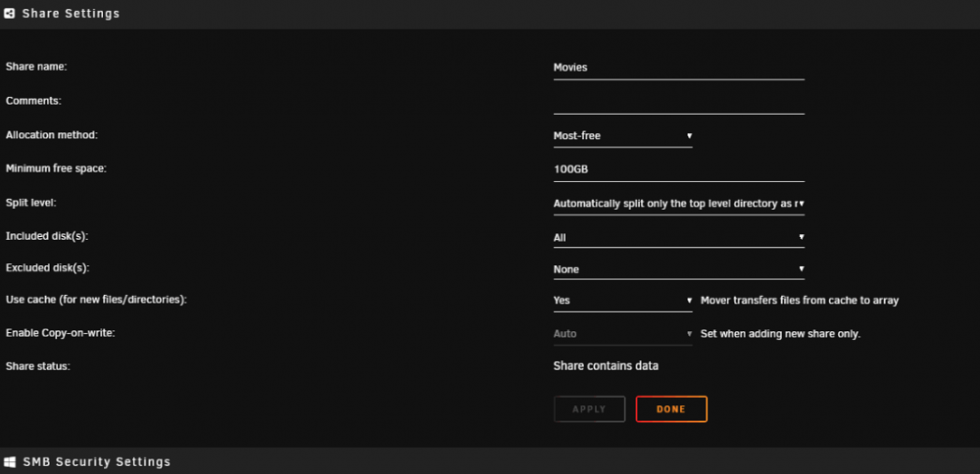Click the Share Settings header icon
The image size is (980, 474).
coord(10,13)
